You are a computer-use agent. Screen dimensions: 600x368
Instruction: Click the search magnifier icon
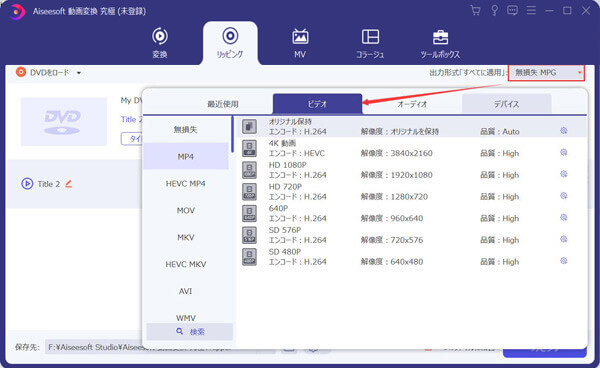click(x=179, y=332)
